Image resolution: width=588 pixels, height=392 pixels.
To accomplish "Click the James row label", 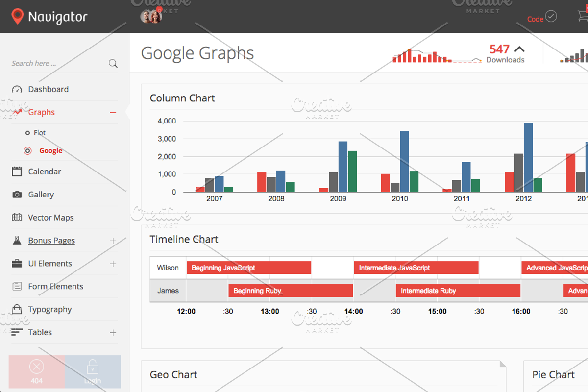I will [168, 291].
